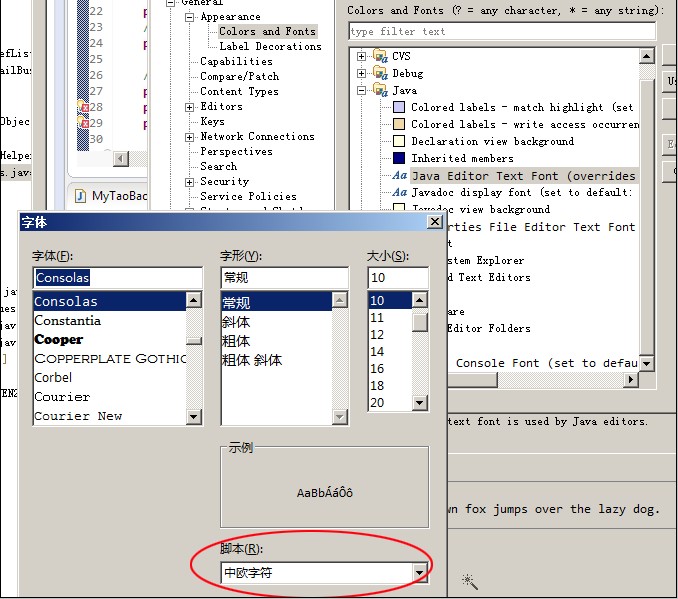Click the Java folder icon
The width and height of the screenshot is (678, 599).
380,90
